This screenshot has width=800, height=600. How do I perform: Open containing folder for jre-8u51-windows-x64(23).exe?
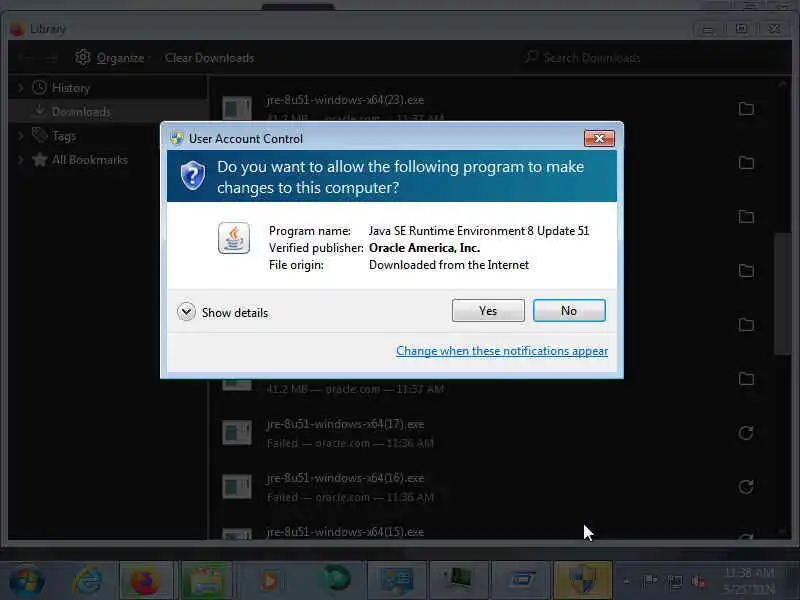pyautogui.click(x=746, y=109)
